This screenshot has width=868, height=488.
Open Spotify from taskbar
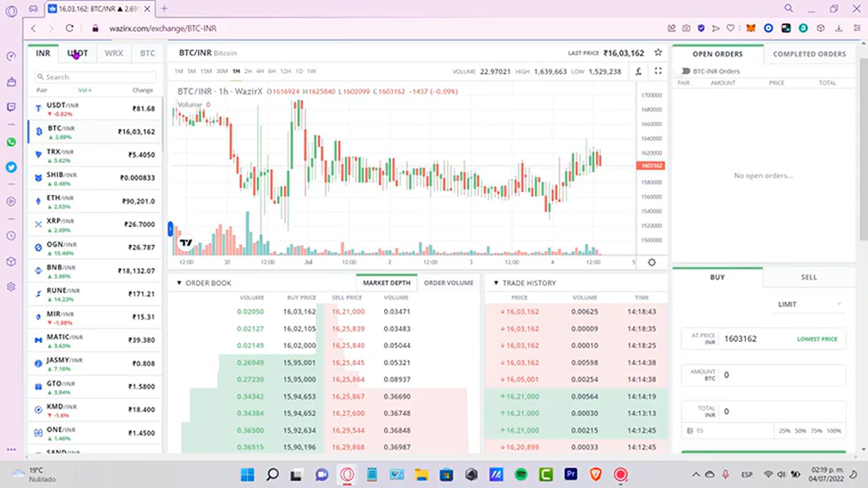pyautogui.click(x=521, y=474)
